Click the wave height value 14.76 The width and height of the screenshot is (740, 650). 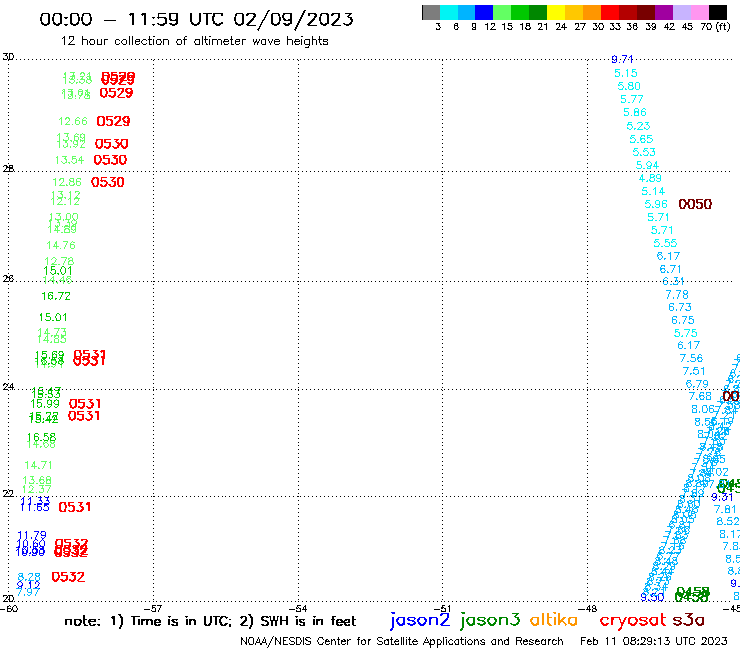pos(61,245)
